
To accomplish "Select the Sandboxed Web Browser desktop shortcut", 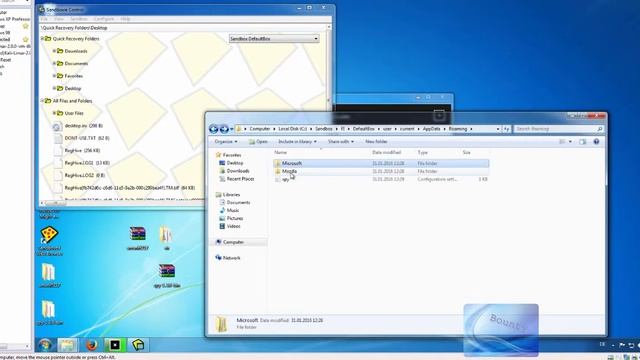I will tap(49, 241).
